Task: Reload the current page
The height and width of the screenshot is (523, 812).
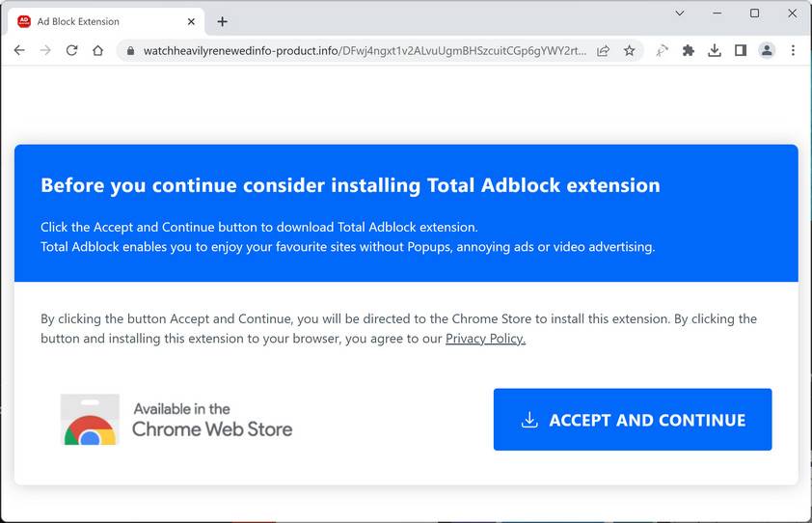Action: 71,50
